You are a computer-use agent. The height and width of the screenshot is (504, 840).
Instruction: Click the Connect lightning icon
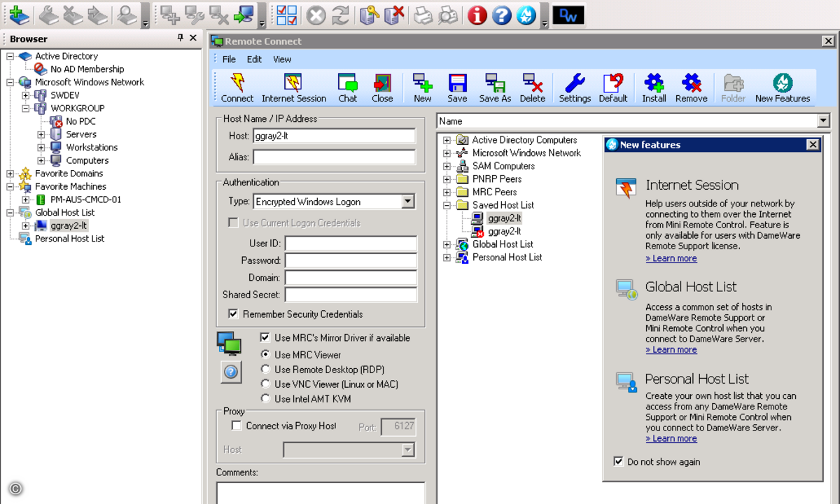pos(237,88)
